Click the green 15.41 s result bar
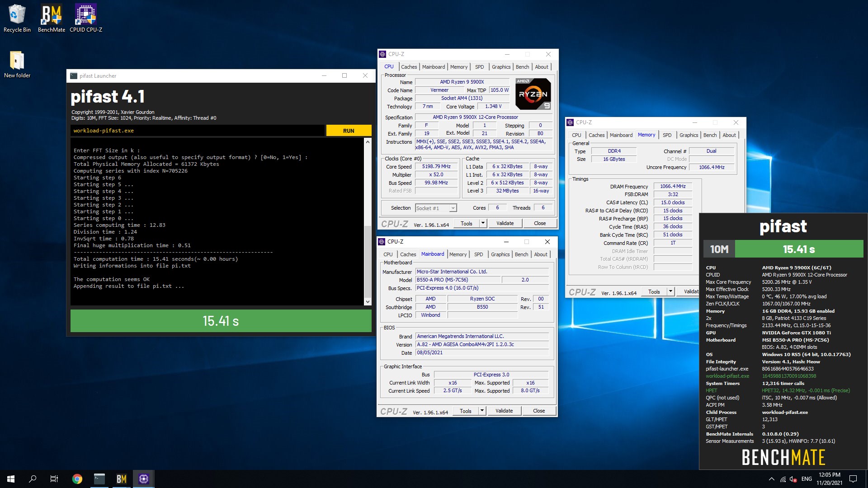The image size is (868, 488). pos(221,321)
